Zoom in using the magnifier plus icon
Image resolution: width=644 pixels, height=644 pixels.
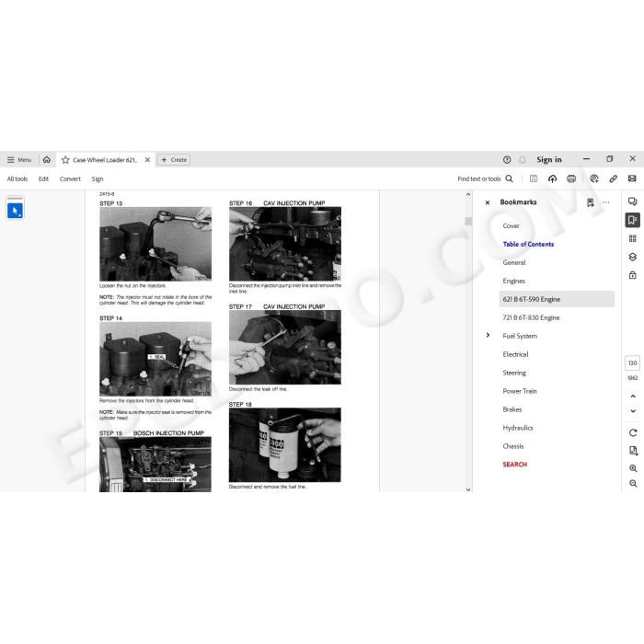pos(633,468)
